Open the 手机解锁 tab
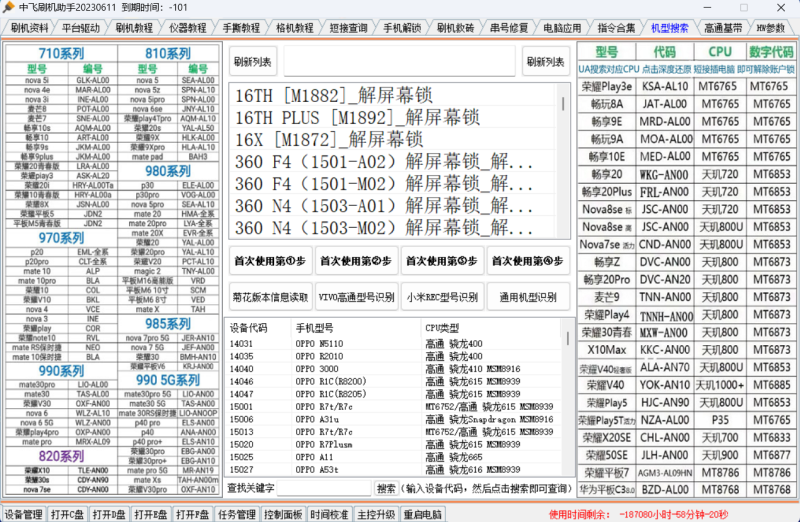Image resolution: width=800 pixels, height=522 pixels. (402, 28)
